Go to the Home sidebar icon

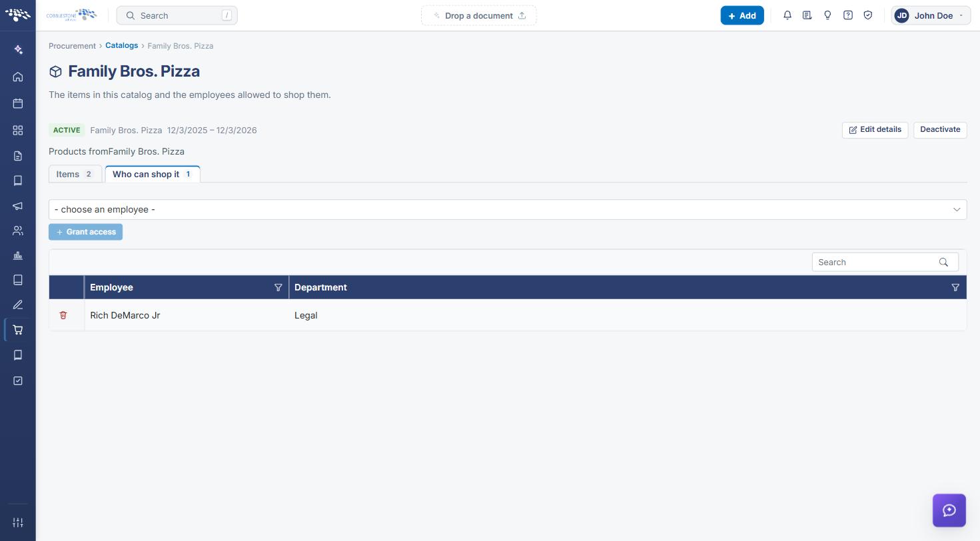click(18, 77)
